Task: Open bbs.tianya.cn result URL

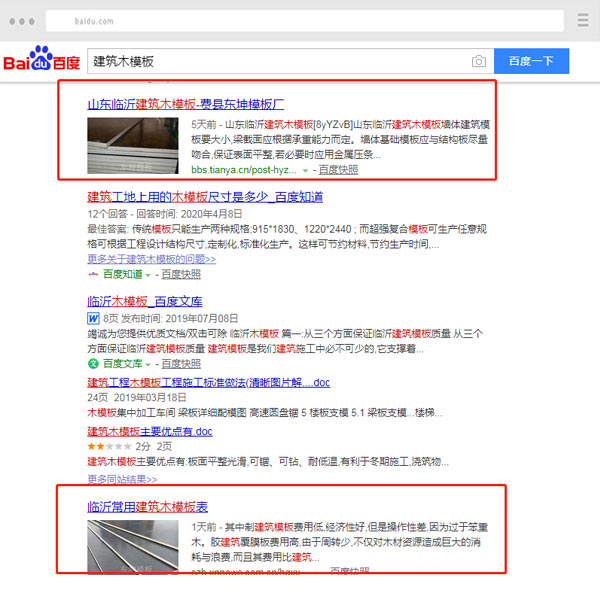Action: (244, 170)
